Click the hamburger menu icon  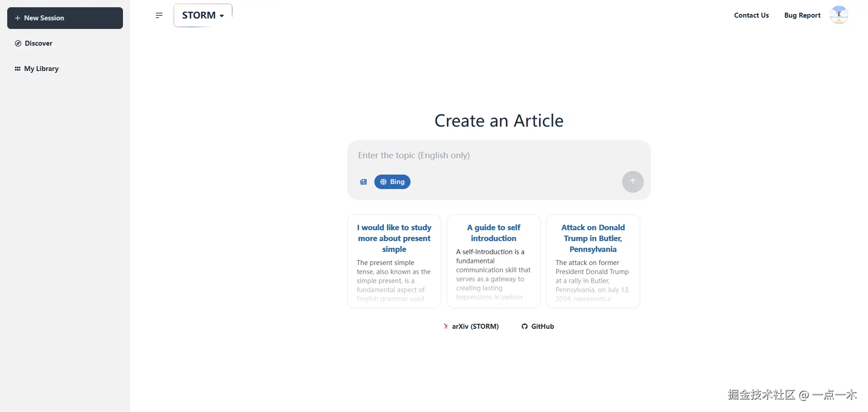[x=159, y=15]
